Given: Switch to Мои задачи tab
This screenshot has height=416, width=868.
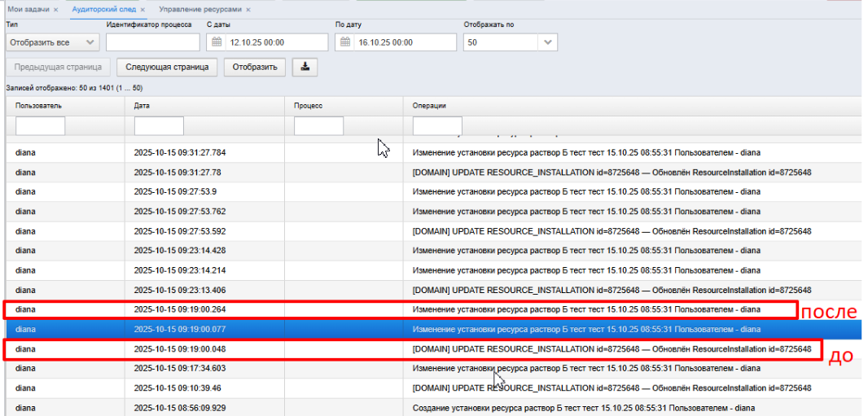Looking at the screenshot, I should (x=28, y=10).
